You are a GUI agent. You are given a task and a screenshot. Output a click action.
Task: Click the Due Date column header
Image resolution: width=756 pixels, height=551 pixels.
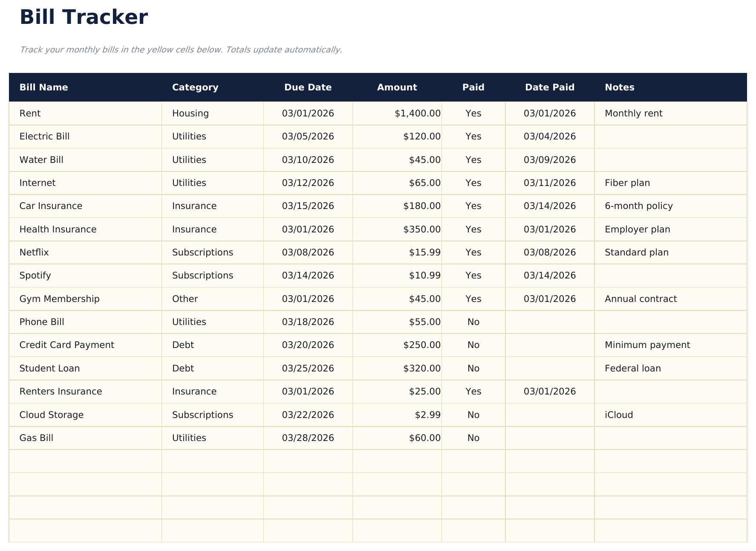[308, 87]
